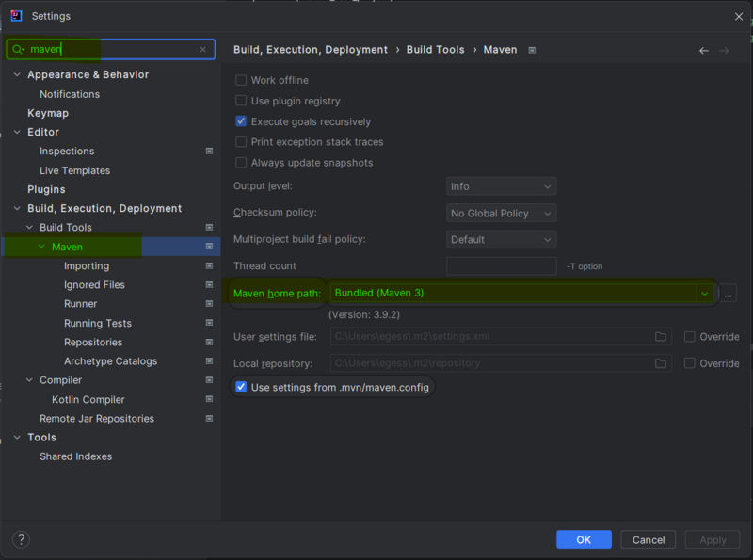Uncheck Use settings from .mvn/maven.config

click(241, 387)
